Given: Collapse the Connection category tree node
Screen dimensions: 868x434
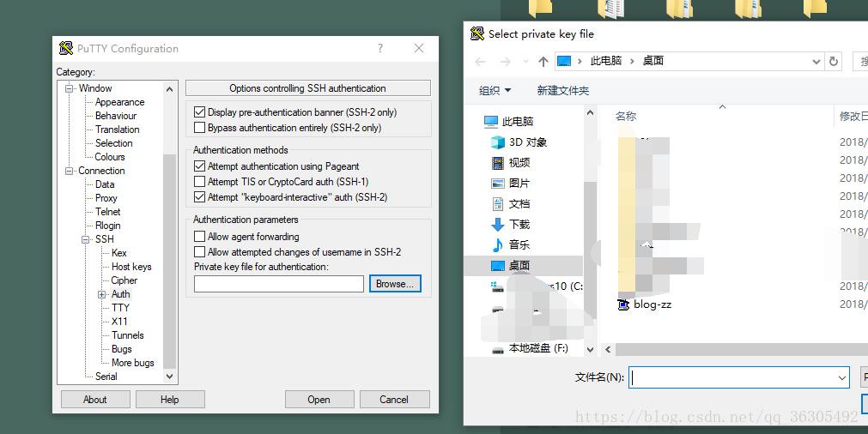Looking at the screenshot, I should 70,171.
